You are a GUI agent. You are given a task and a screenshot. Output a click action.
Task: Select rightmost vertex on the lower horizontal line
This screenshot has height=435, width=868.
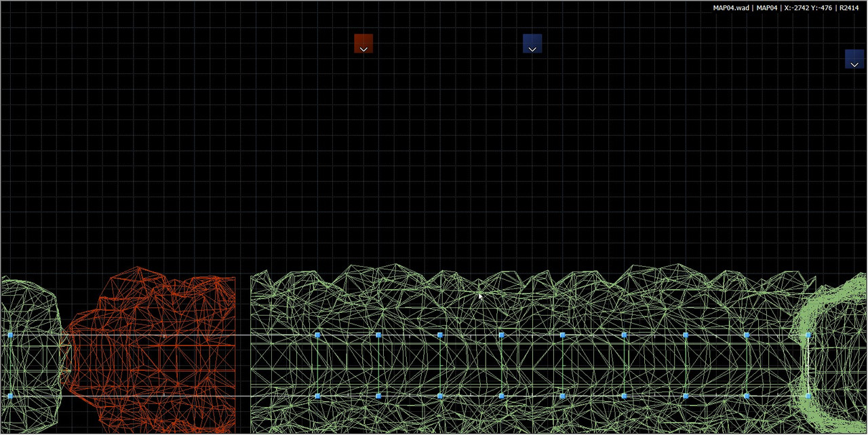click(x=808, y=396)
